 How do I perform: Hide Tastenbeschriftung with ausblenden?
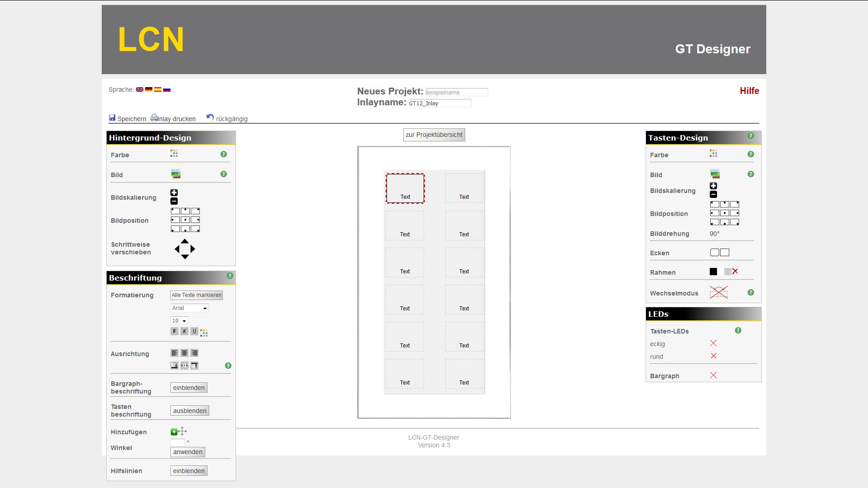coord(190,411)
